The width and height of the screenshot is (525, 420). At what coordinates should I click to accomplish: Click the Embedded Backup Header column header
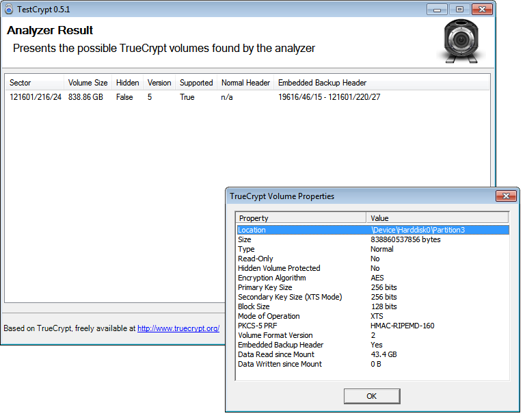pos(381,83)
